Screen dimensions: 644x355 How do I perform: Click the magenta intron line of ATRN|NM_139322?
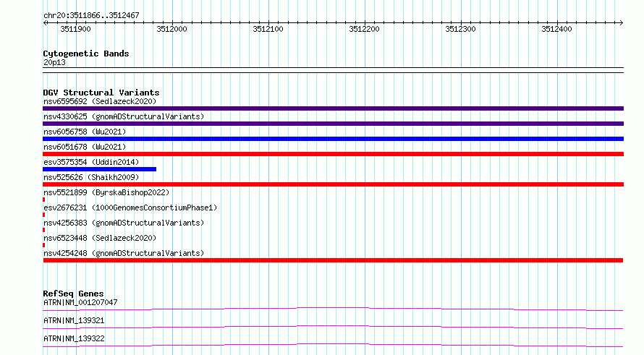(333, 344)
